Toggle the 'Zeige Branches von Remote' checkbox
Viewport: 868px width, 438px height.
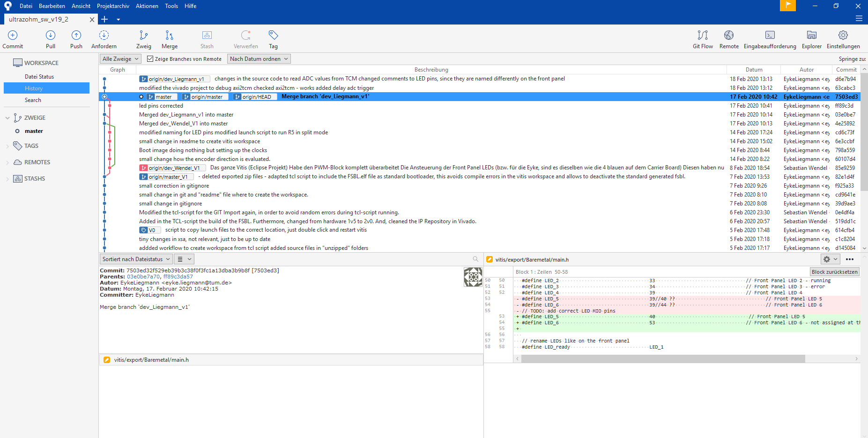150,58
